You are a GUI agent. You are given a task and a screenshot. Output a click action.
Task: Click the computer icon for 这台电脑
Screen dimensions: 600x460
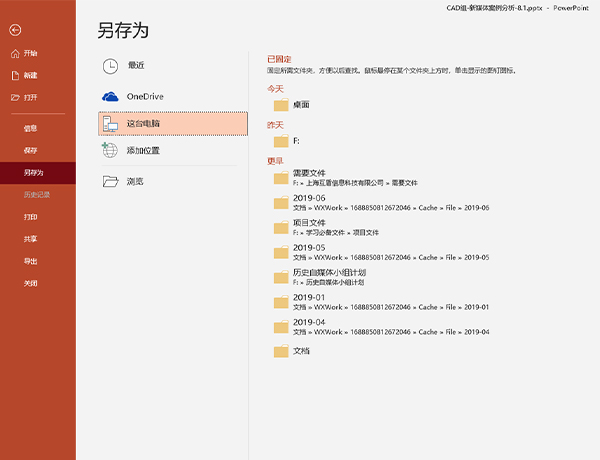[x=110, y=124]
